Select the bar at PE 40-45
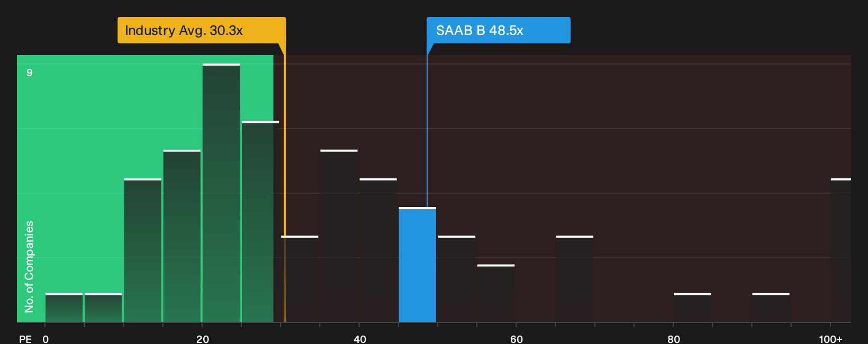This screenshot has height=344, width=868. point(378,250)
